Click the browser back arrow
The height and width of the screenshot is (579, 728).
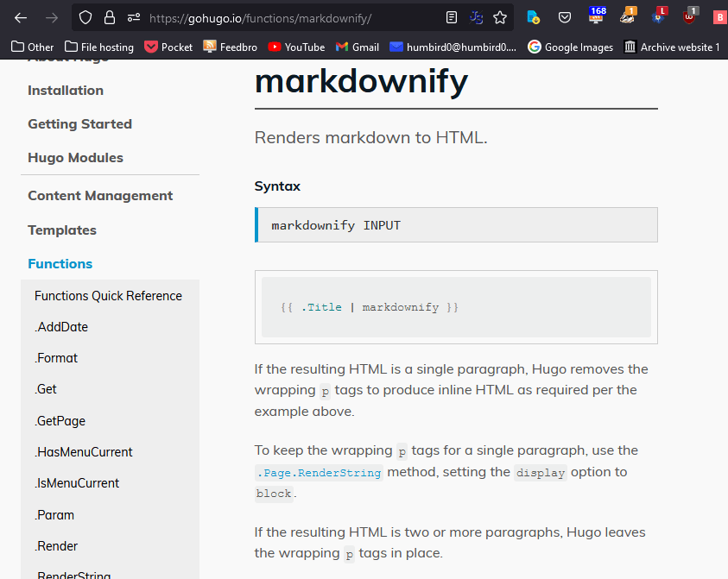(21, 17)
